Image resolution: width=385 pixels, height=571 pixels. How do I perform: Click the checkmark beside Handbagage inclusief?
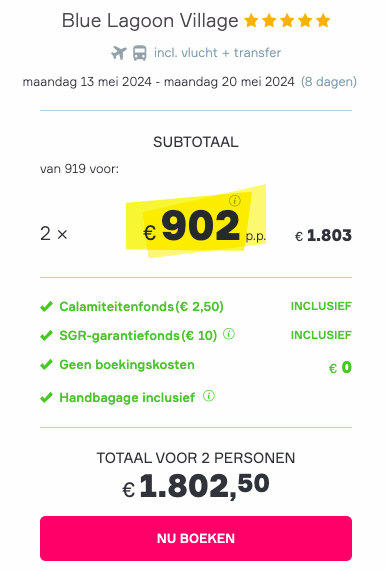coord(46,397)
